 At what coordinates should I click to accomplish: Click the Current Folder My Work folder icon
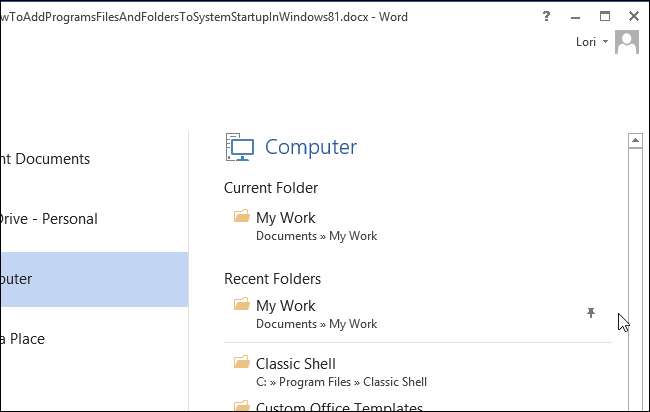pos(241,216)
